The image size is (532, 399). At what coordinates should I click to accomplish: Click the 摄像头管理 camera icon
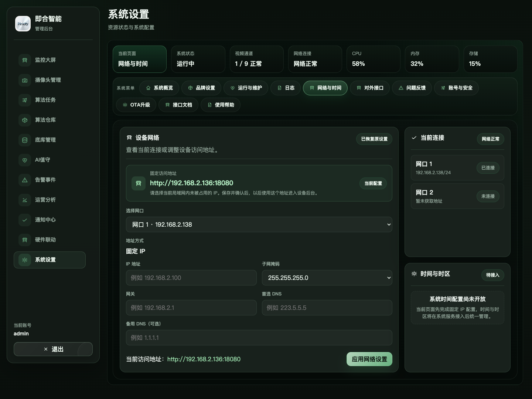(x=25, y=80)
